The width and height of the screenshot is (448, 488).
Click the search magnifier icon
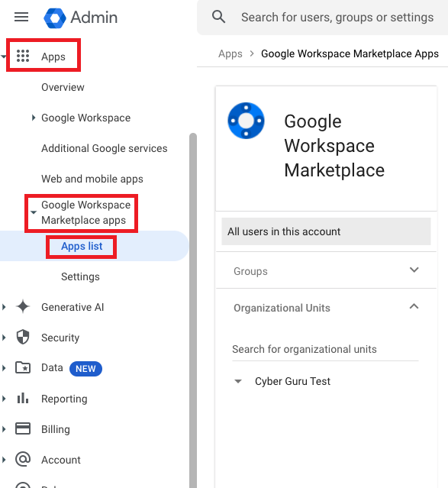218,17
